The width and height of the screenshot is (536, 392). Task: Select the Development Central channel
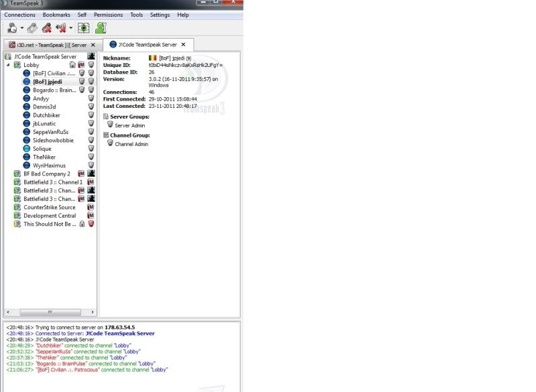tap(50, 216)
